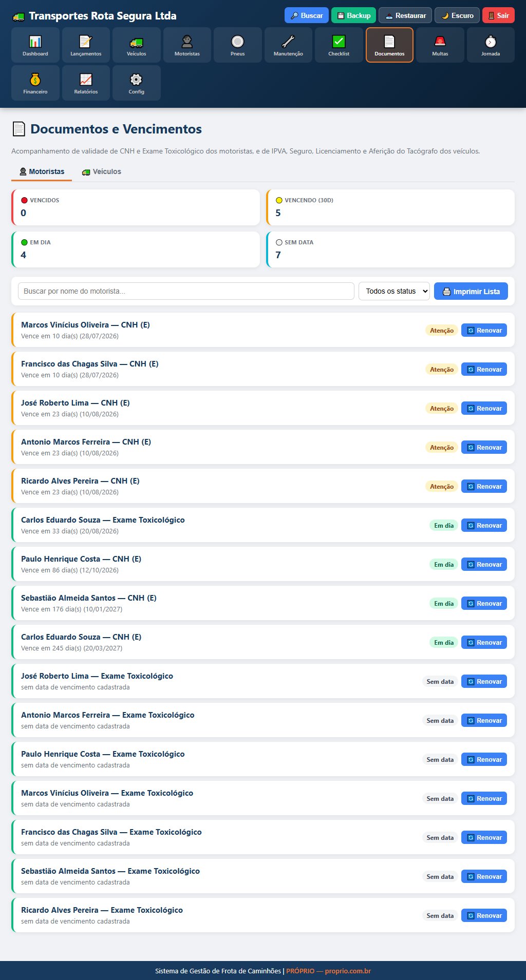Image resolution: width=526 pixels, height=980 pixels.
Task: Select 'Sebastião Almeida Santos — CNH (E)' entry title
Action: tap(89, 598)
